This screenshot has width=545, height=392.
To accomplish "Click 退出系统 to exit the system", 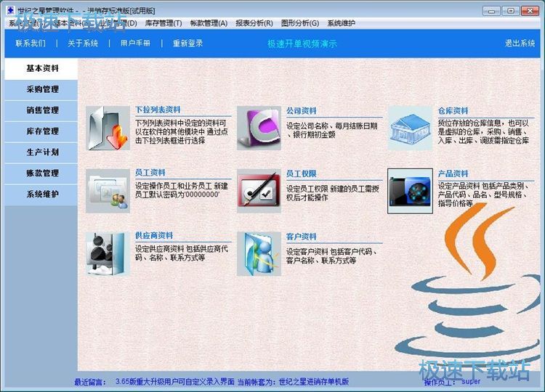I will click(520, 44).
